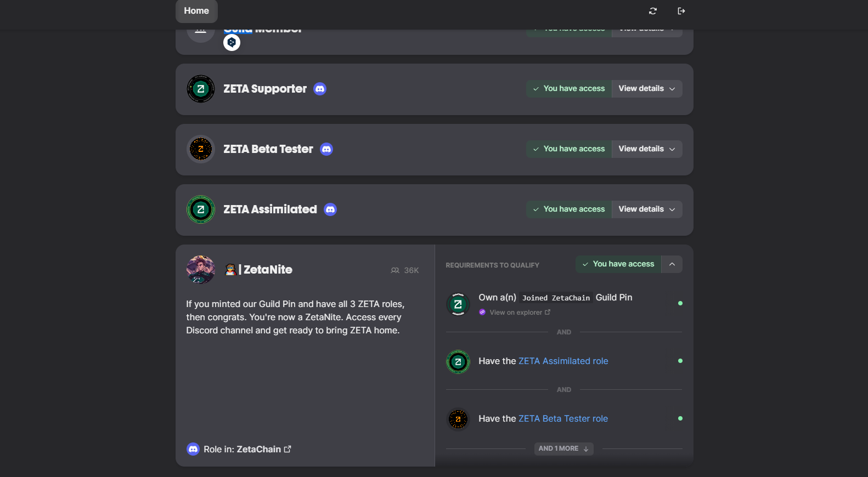The image size is (868, 477).
Task: Expand View details for ZETA Beta Tester
Action: 647,149
